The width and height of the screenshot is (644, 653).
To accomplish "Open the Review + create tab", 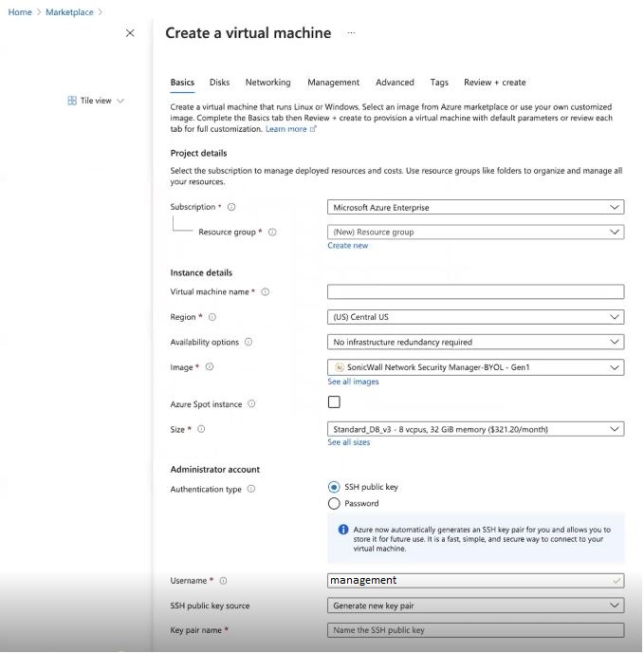I will 494,83.
